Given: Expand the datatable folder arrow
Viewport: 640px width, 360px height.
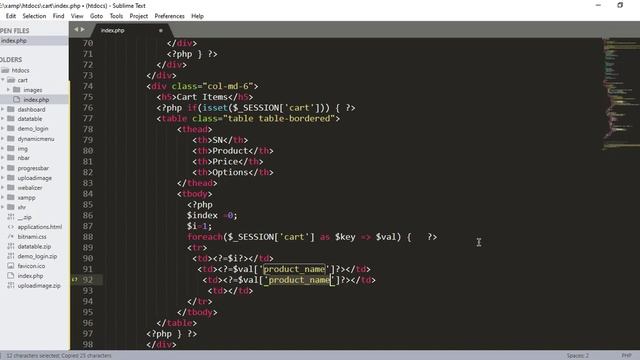Looking at the screenshot, I should tap(3, 118).
